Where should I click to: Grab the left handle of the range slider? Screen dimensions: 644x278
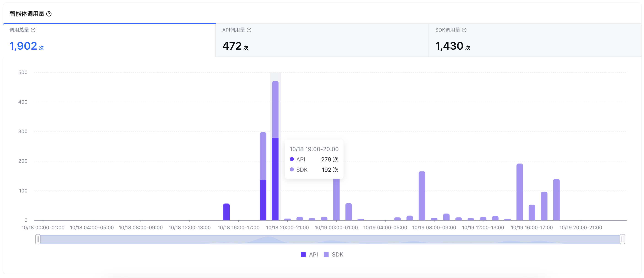click(38, 239)
